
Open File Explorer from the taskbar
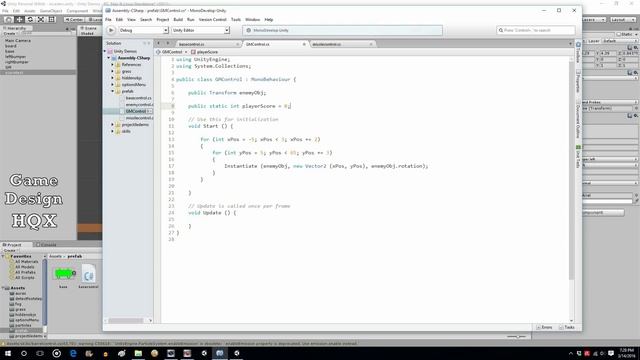(138, 353)
